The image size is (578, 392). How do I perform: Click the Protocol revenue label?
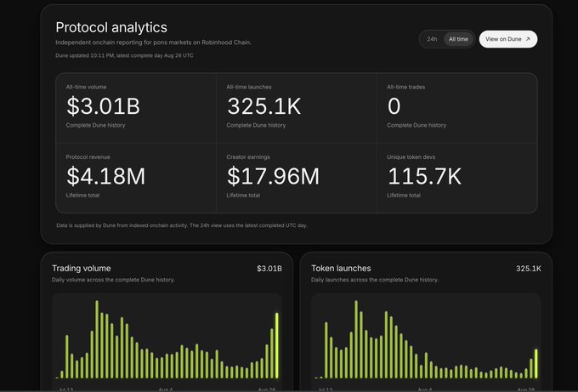click(x=88, y=157)
